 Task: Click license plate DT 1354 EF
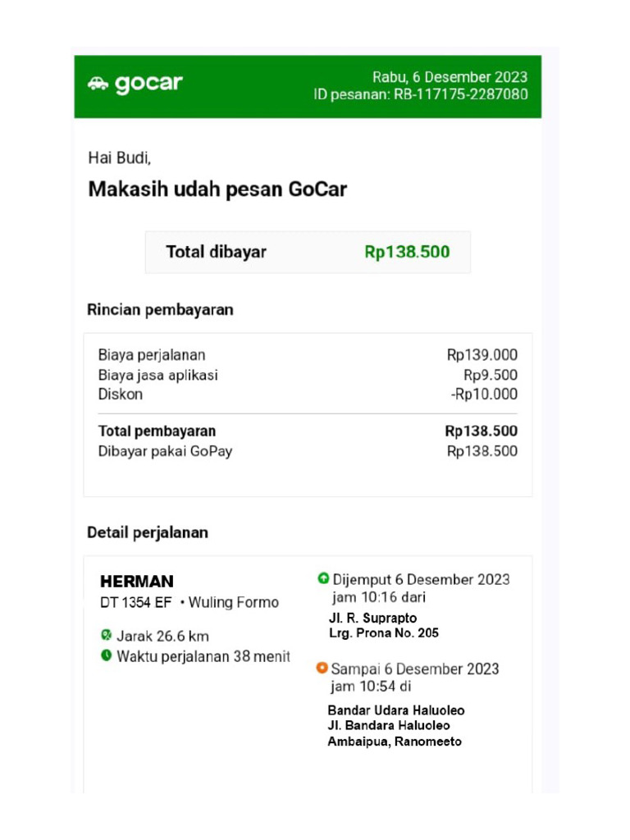(x=136, y=603)
